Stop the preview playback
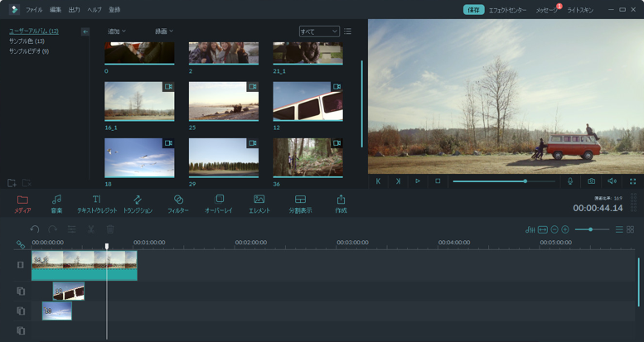This screenshot has width=644, height=342. [x=438, y=181]
